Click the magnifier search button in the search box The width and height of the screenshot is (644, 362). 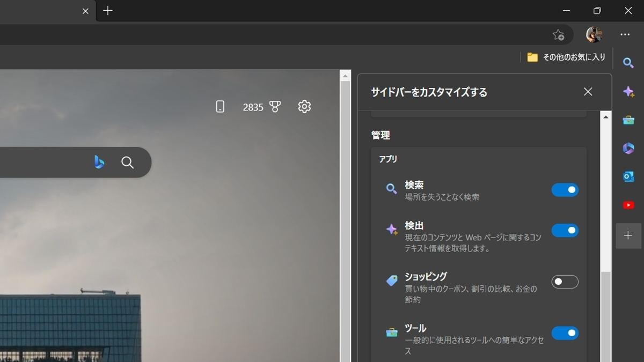click(x=127, y=162)
